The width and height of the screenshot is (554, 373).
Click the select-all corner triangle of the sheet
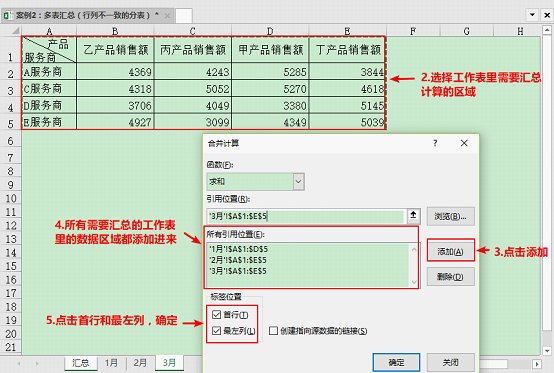15,31
